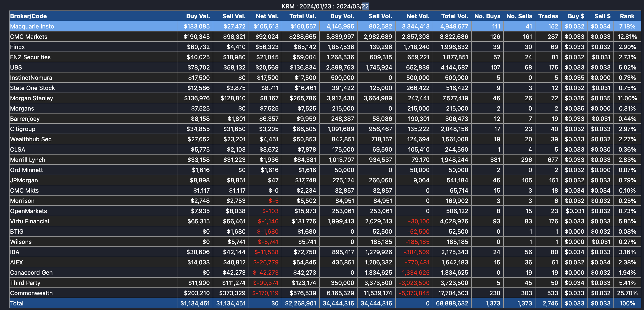Select Barrenjoey broker row
The width and height of the screenshot is (644, 310).
tap(325, 119)
